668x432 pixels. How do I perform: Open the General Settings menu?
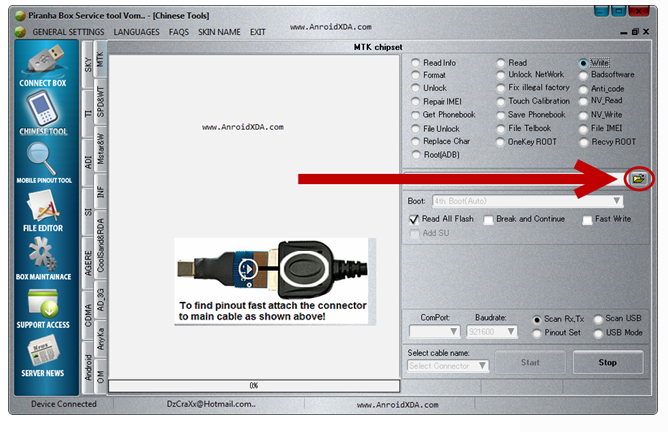coord(68,32)
